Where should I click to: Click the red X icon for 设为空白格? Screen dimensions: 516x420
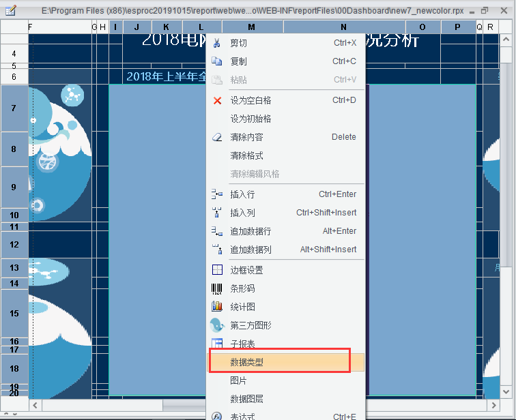pos(217,100)
